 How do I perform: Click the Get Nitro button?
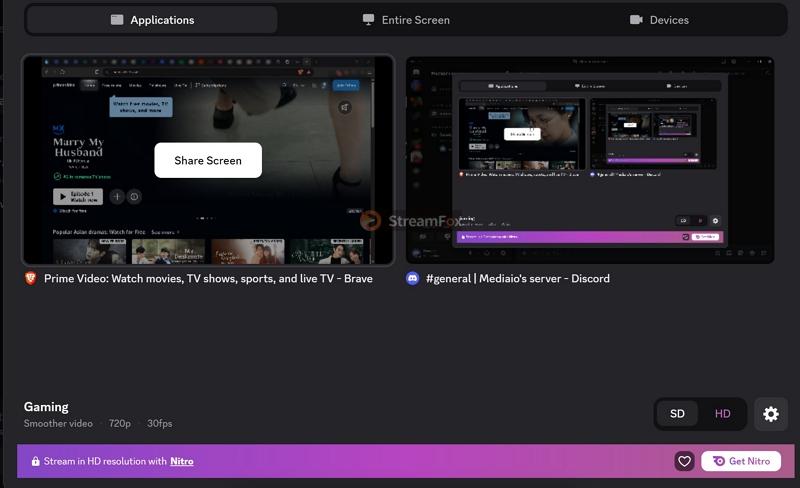pyautogui.click(x=741, y=461)
